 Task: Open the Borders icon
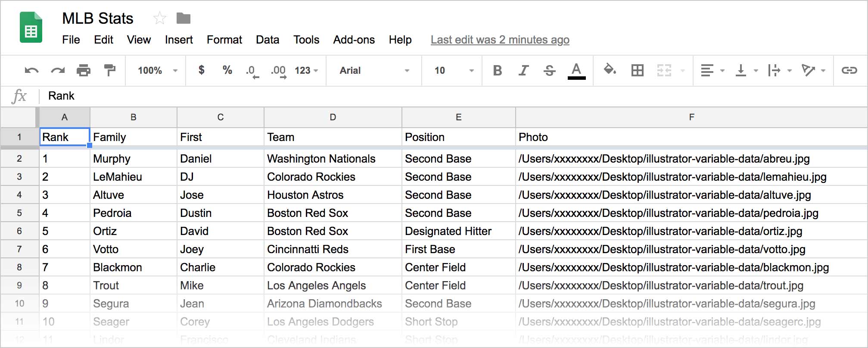pos(637,70)
